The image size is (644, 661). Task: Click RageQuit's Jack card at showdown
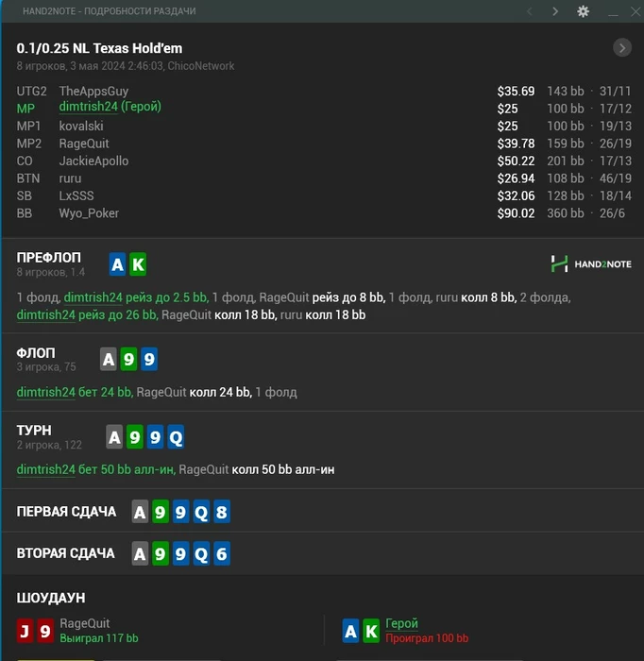pyautogui.click(x=25, y=631)
